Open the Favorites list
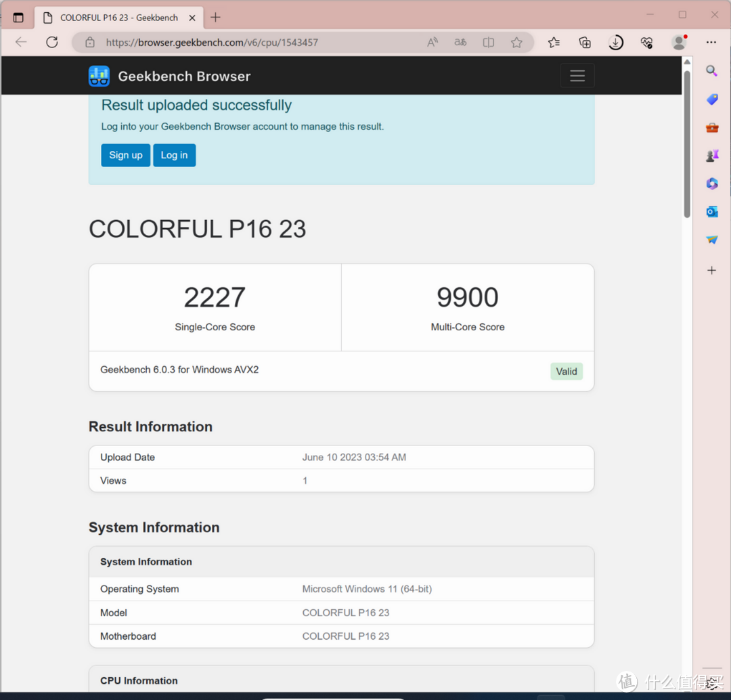731x700 pixels. [x=554, y=43]
